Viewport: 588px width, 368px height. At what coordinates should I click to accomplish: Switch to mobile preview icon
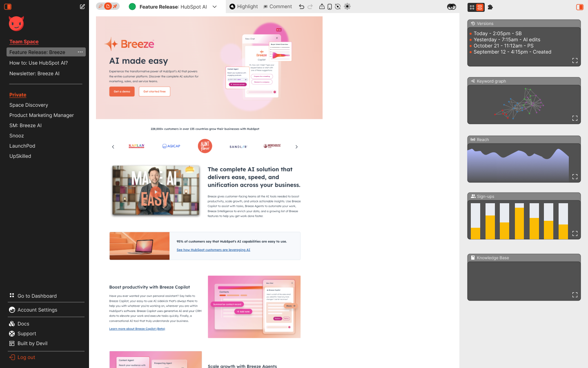point(330,7)
